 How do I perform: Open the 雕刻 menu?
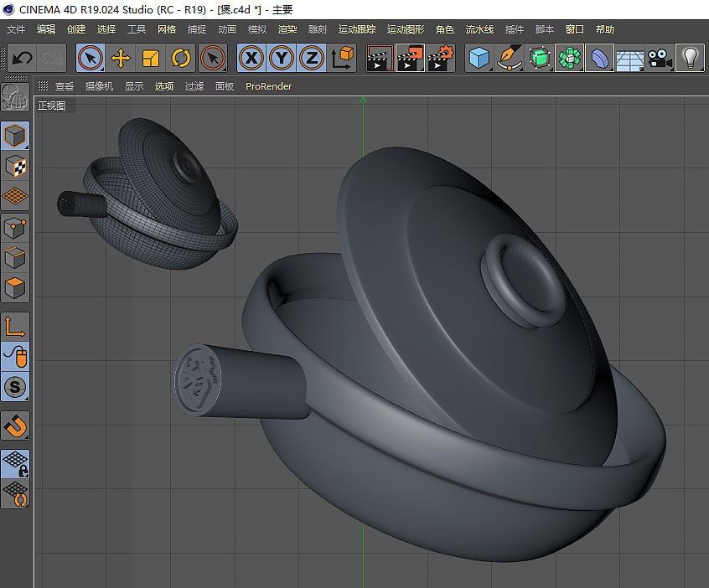[318, 29]
